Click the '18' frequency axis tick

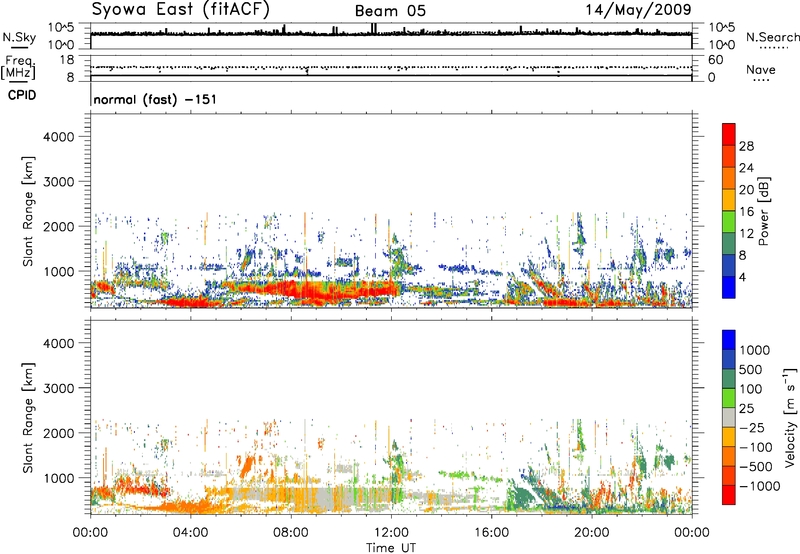[67, 60]
